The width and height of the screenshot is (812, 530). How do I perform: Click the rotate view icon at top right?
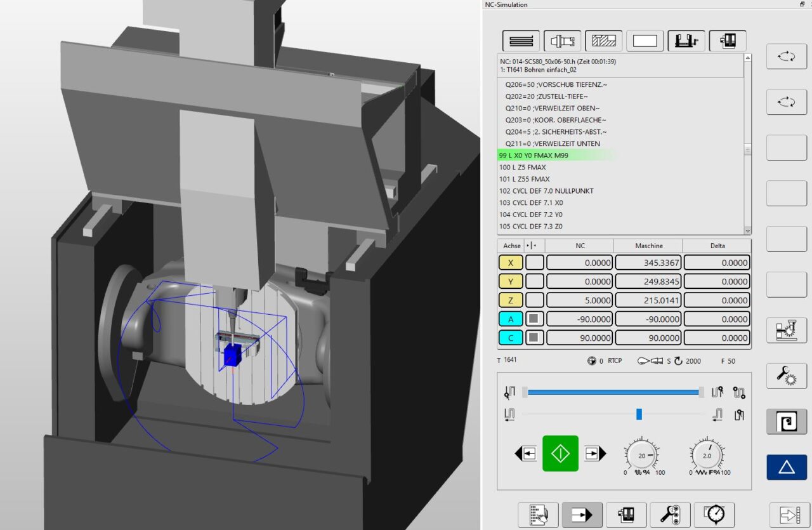click(786, 56)
